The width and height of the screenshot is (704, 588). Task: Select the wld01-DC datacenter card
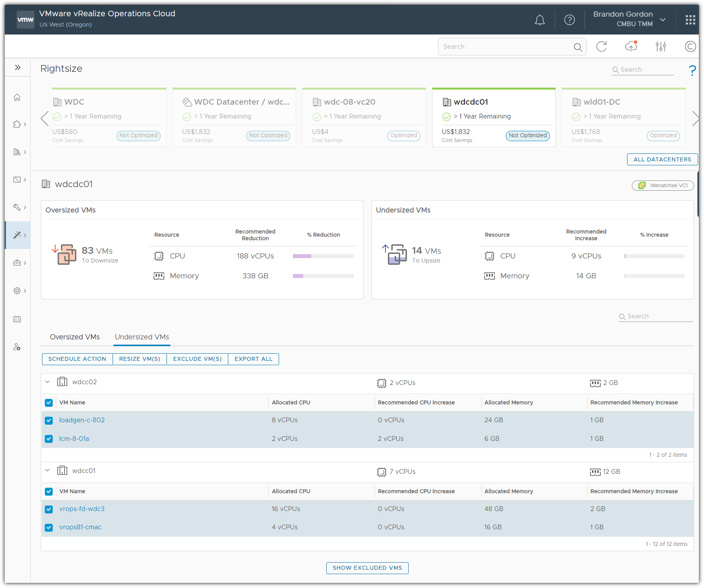pos(623,118)
